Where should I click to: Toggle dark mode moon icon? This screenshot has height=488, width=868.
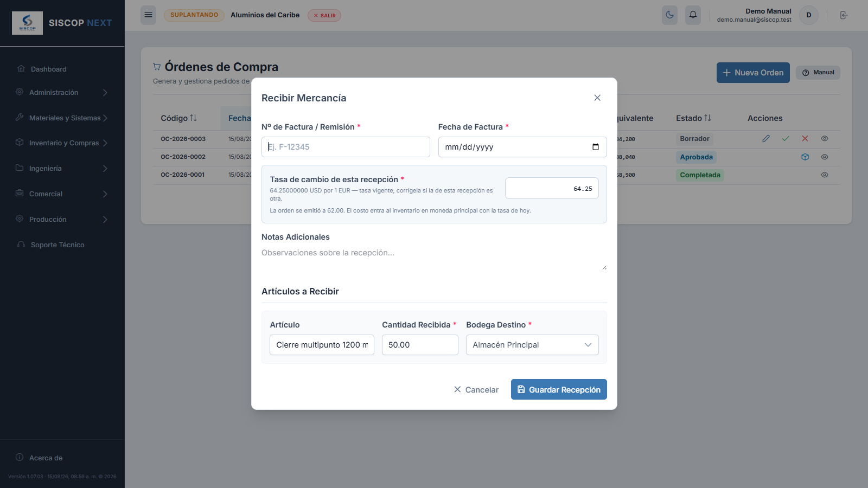point(669,15)
